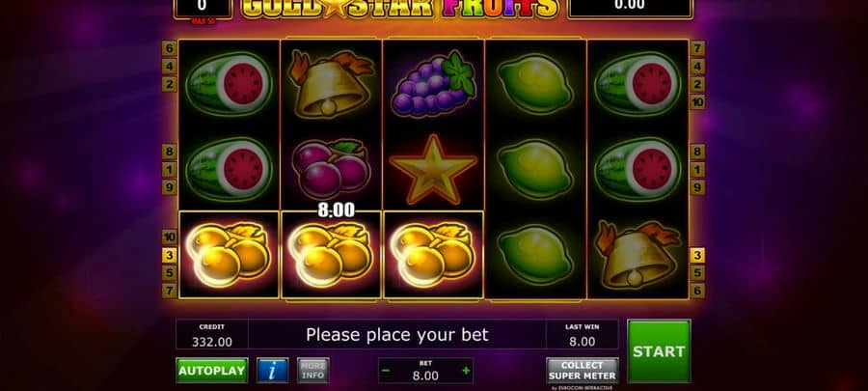868x391 pixels.
Task: Open the AUTOPLAY option
Action: (x=211, y=371)
